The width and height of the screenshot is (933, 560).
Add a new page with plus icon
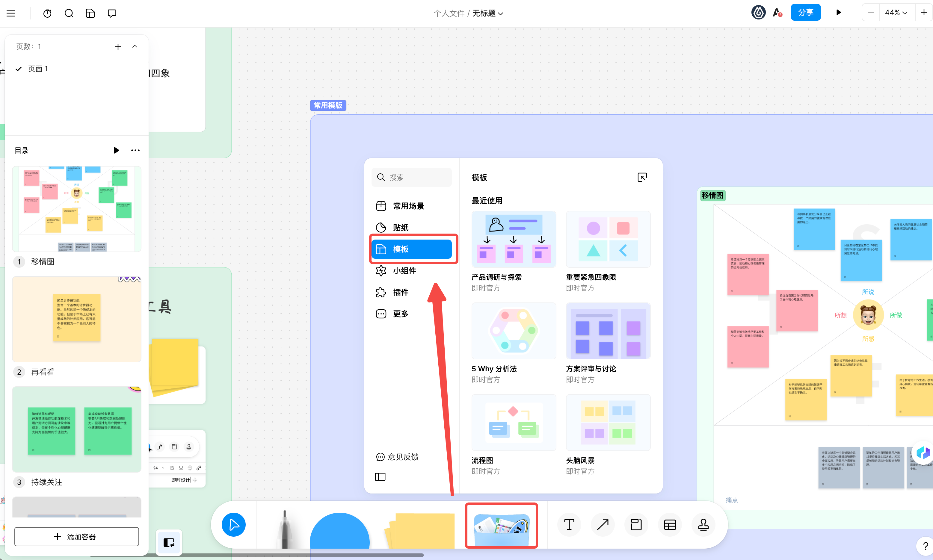pos(118,46)
